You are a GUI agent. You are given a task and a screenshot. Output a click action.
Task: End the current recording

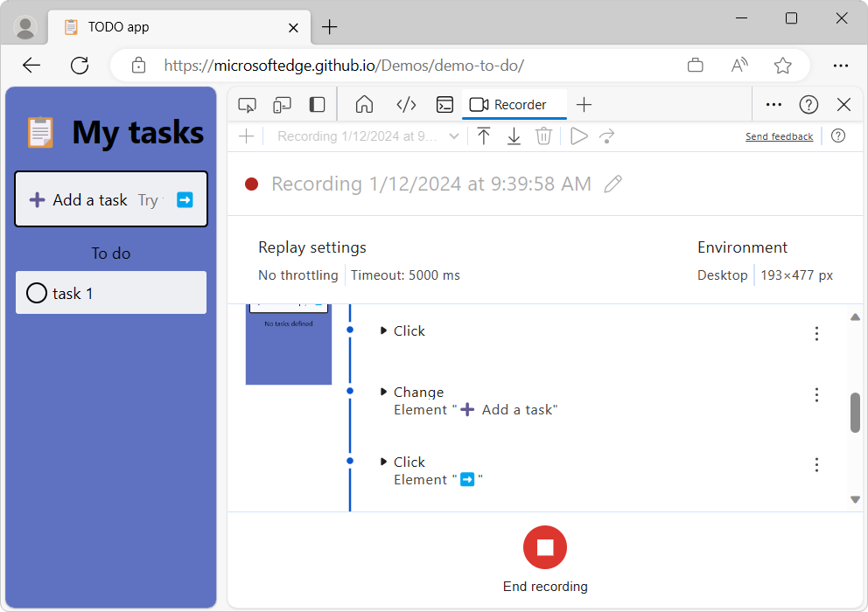pyautogui.click(x=545, y=546)
